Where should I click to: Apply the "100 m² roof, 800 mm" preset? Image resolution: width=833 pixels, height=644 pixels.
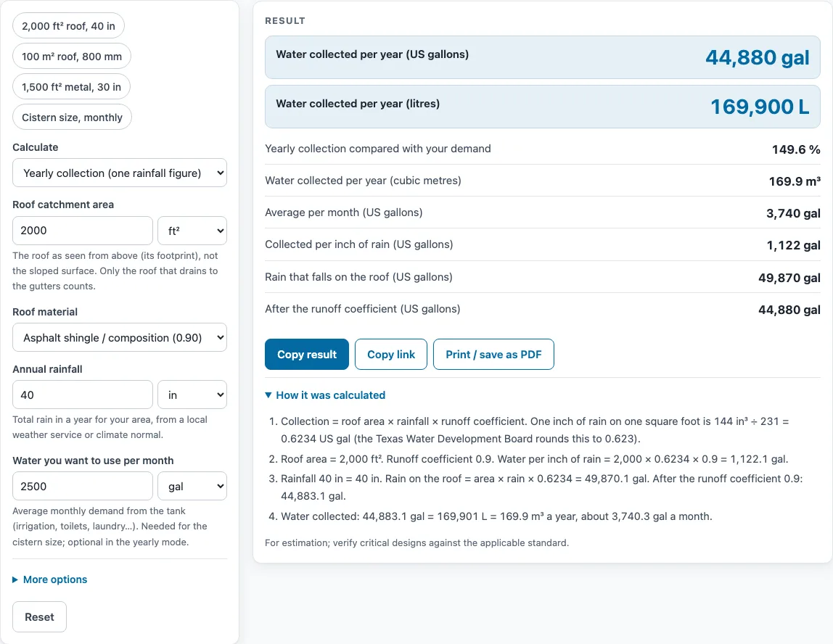click(x=72, y=57)
